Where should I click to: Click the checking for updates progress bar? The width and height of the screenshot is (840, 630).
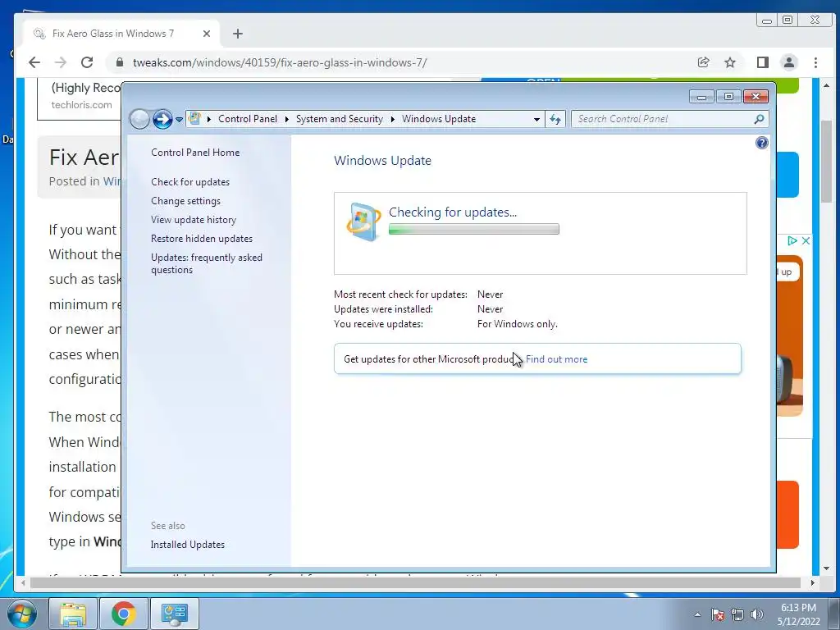[x=473, y=230]
